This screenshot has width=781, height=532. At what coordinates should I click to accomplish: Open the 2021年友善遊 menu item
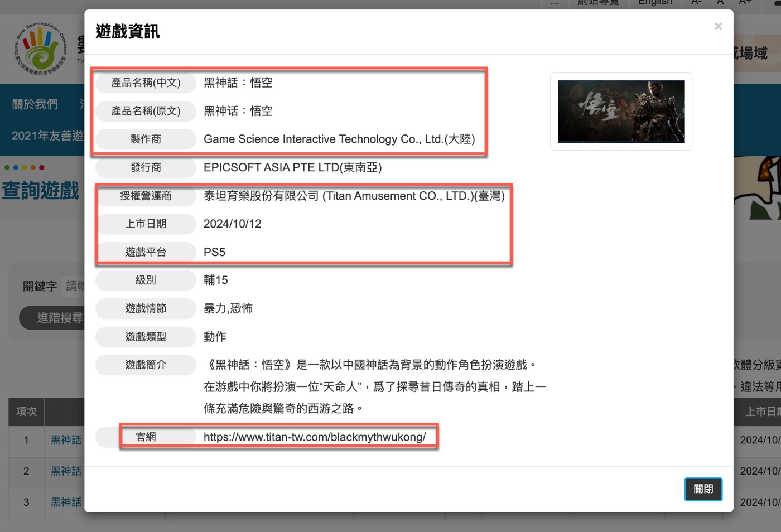click(48, 136)
